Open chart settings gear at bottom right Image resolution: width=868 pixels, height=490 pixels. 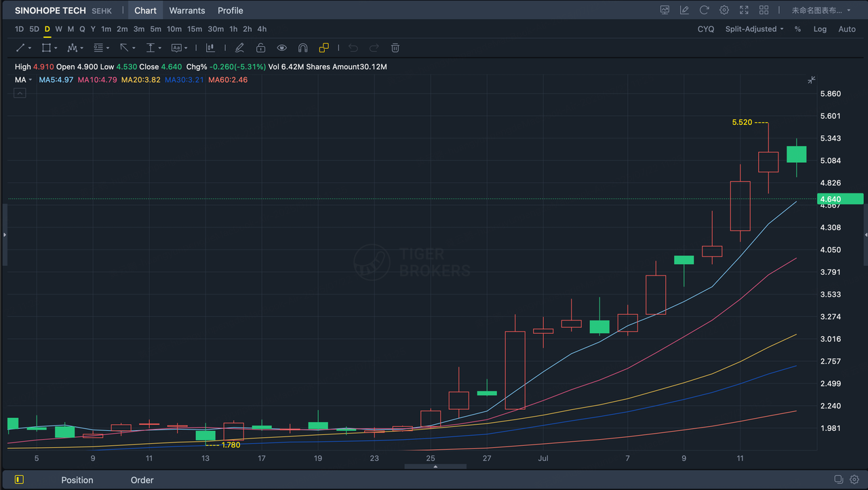pyautogui.click(x=854, y=480)
